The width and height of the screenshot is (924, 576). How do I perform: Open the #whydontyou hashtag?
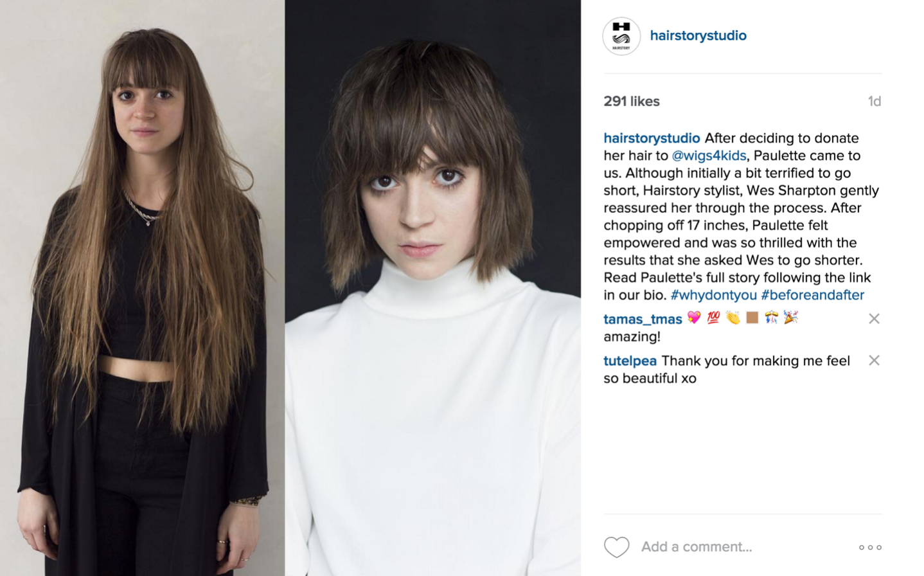(x=713, y=295)
